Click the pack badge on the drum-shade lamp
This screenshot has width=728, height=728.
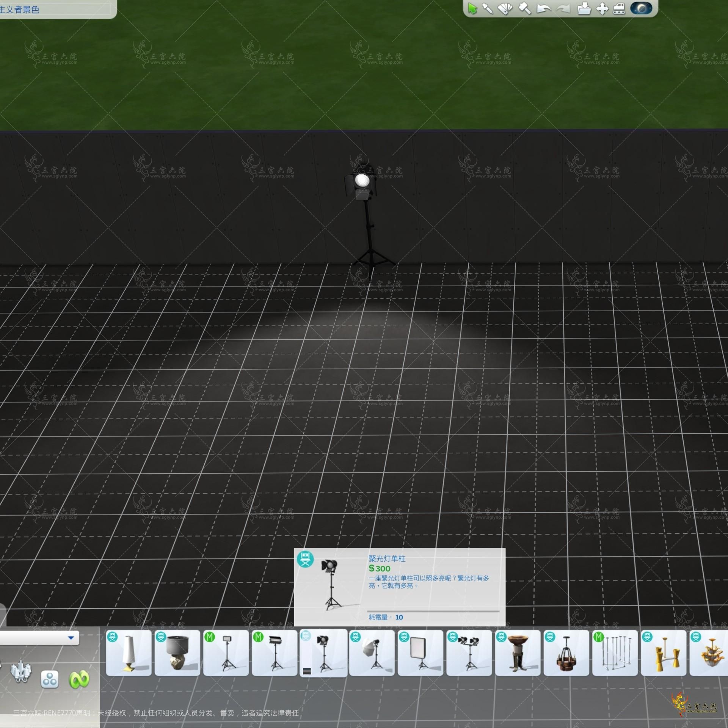[x=161, y=637]
